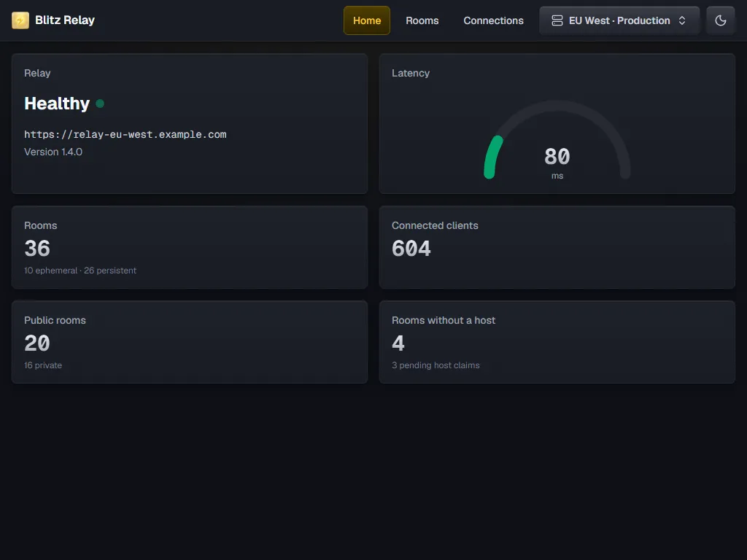Click the latency gauge arc
This screenshot has height=560, width=747.
pos(557,139)
